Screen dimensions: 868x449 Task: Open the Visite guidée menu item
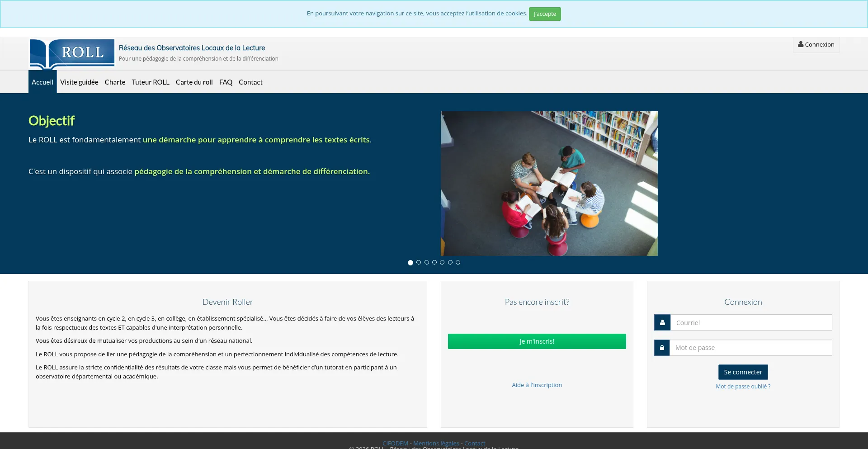click(x=79, y=82)
